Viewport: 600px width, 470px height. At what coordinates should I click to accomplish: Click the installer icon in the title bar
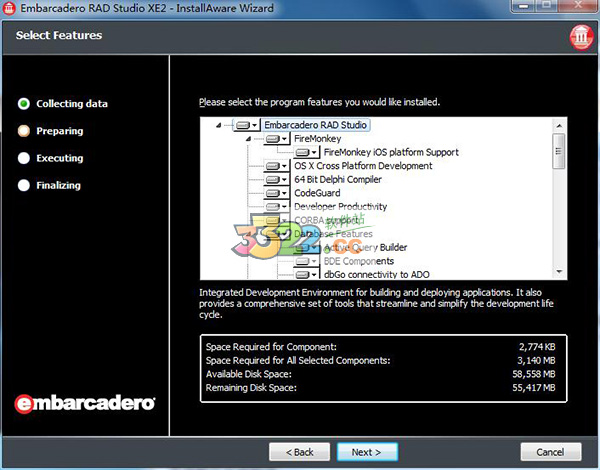[9, 8]
